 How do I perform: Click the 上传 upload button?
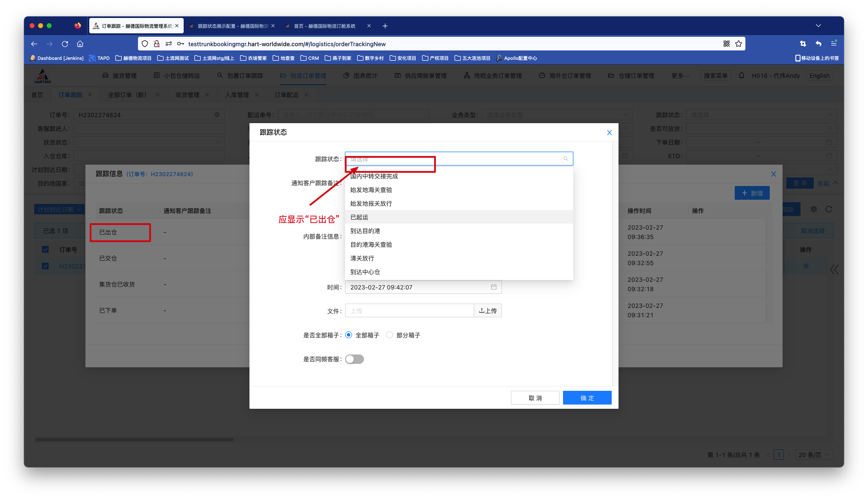(x=488, y=311)
